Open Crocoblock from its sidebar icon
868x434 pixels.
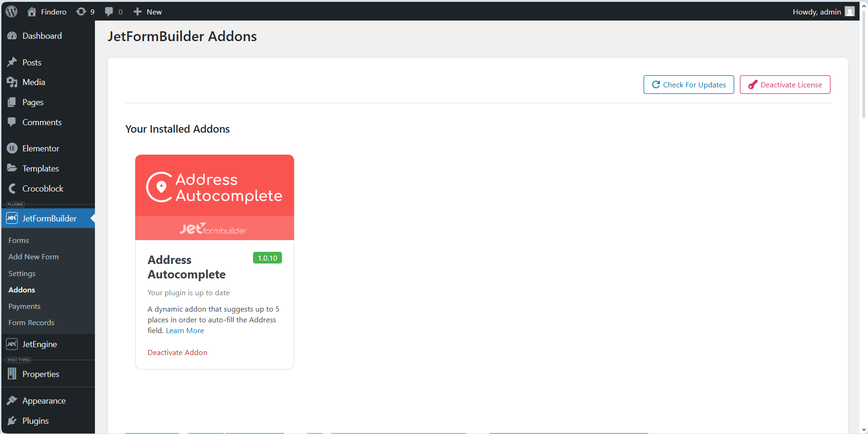click(12, 188)
